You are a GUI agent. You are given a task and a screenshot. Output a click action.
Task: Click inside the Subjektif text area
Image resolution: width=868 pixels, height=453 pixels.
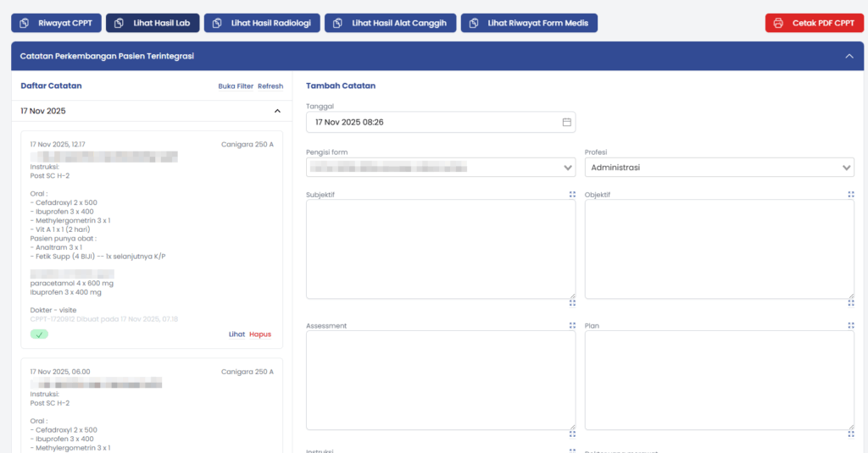point(440,249)
